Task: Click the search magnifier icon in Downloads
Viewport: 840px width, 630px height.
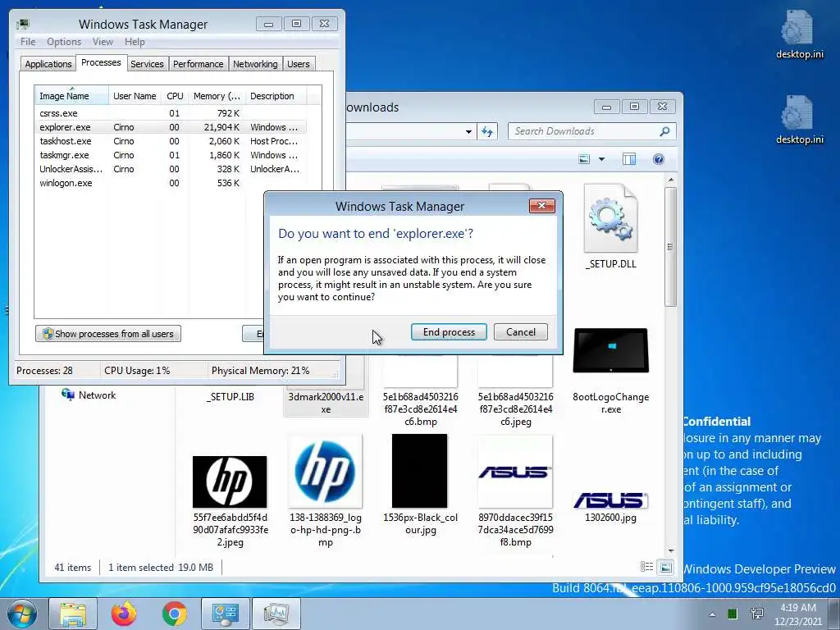Action: [x=664, y=131]
